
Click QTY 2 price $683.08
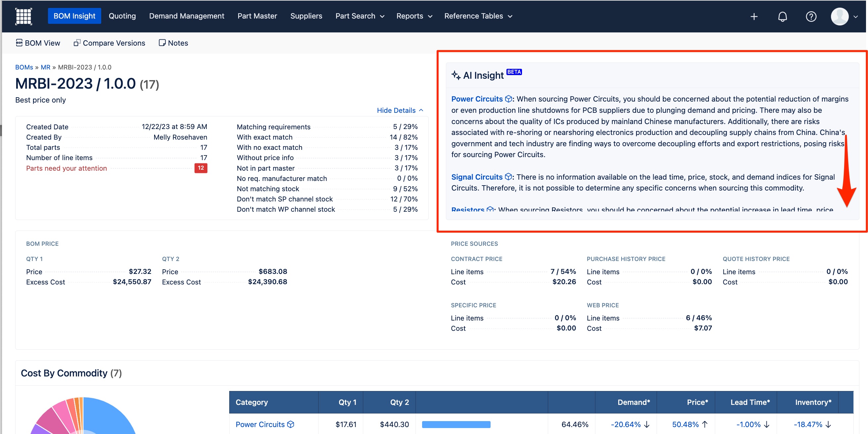coord(273,271)
